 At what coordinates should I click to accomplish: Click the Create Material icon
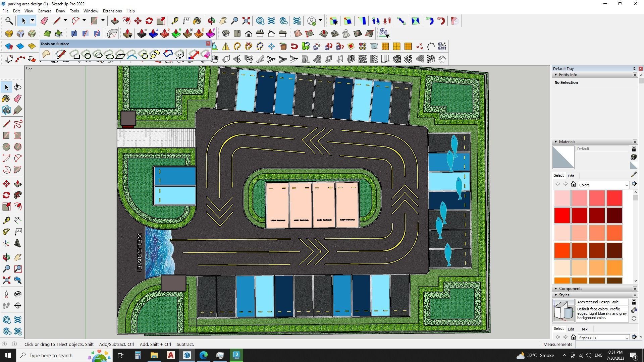pyautogui.click(x=634, y=157)
